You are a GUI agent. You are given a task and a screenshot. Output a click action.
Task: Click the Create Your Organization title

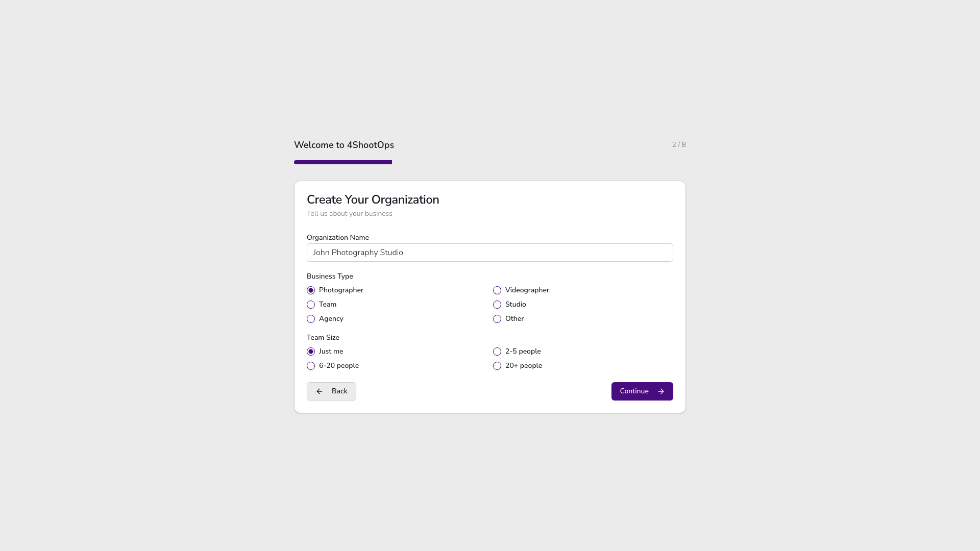[x=373, y=199]
